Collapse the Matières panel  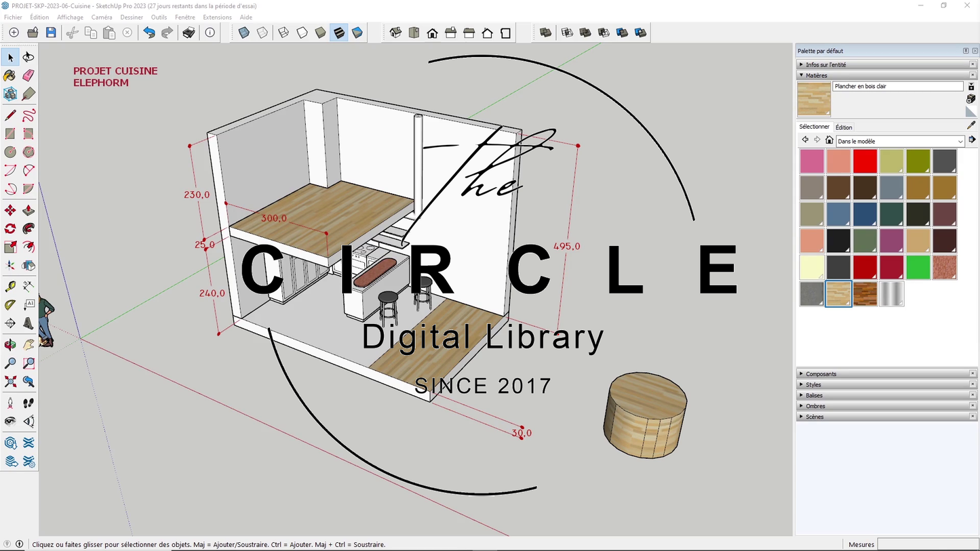[816, 75]
